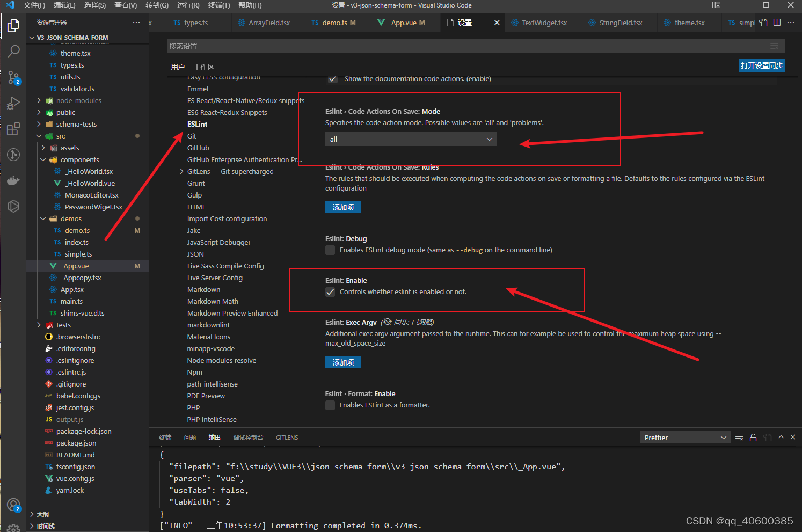Image resolution: width=802 pixels, height=532 pixels.
Task: Expand the GitLens settings section
Action: point(181,171)
